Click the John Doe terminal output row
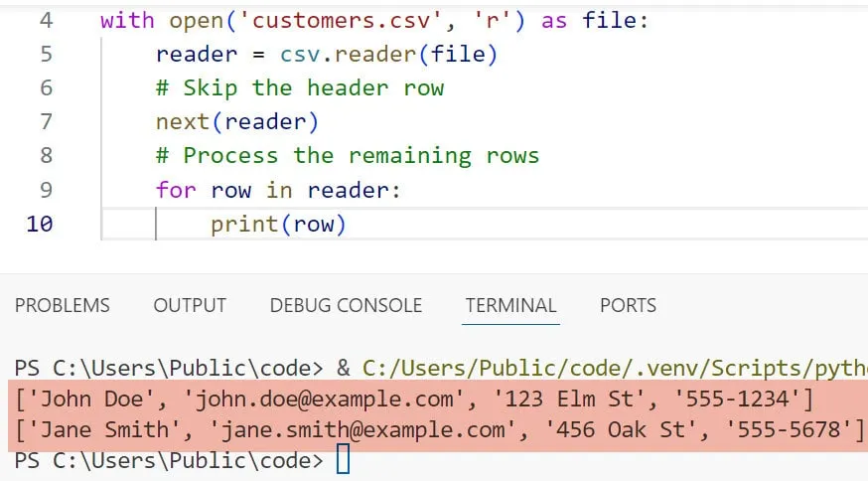Screen dimensions: 868x481 [x=414, y=400]
